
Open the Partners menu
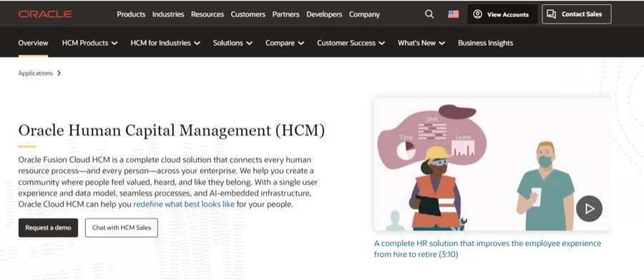pyautogui.click(x=286, y=14)
